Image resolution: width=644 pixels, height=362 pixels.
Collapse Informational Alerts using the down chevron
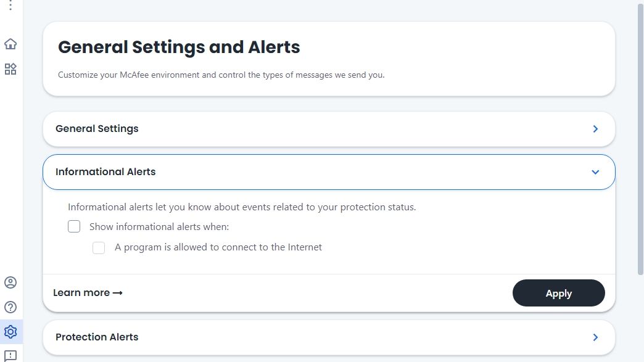point(595,172)
